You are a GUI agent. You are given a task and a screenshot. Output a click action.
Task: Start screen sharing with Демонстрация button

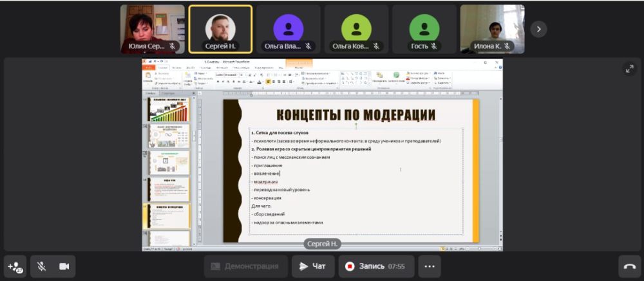245,266
